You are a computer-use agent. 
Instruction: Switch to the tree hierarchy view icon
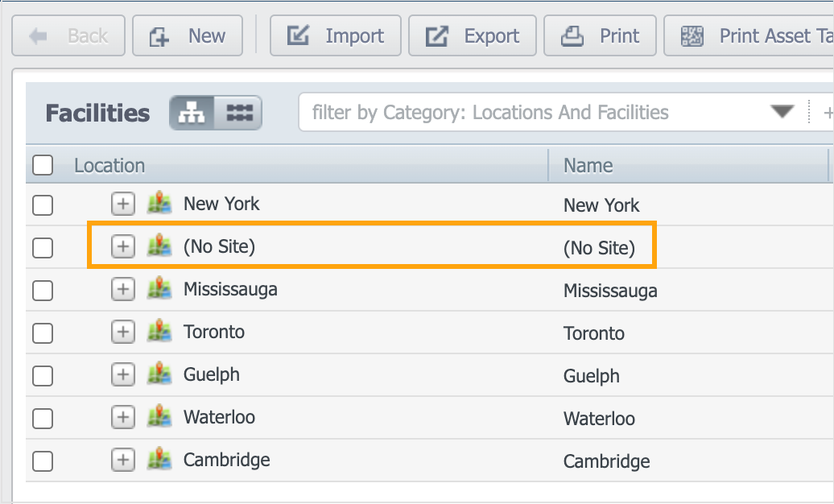click(192, 114)
